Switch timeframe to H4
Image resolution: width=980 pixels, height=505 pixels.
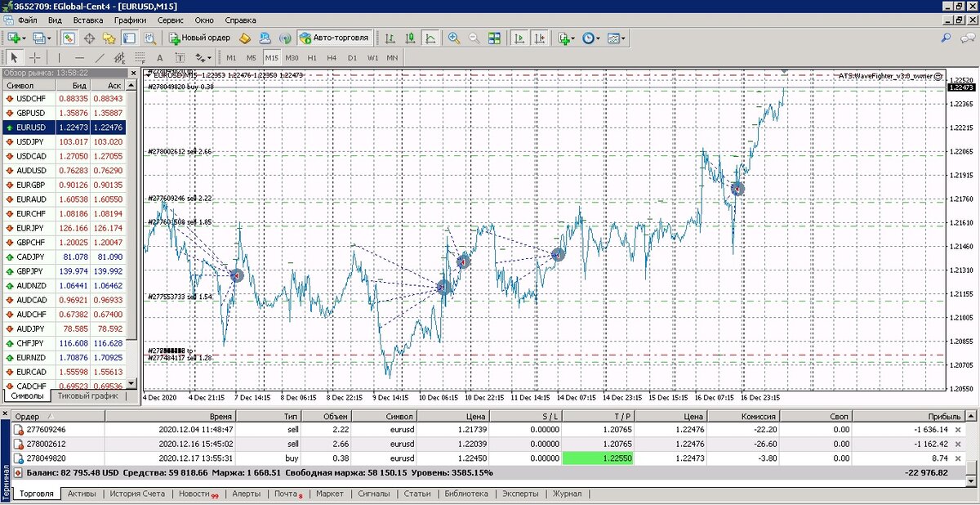tap(332, 58)
